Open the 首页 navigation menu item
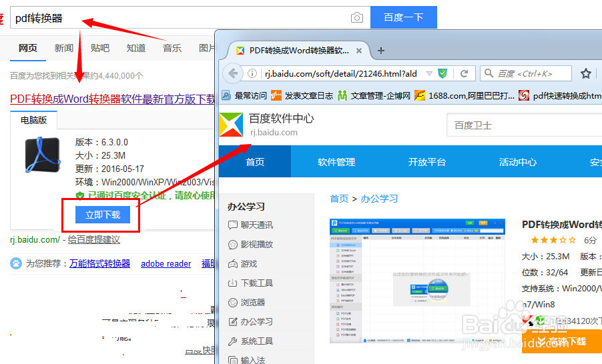The height and width of the screenshot is (364, 602). coord(255,161)
